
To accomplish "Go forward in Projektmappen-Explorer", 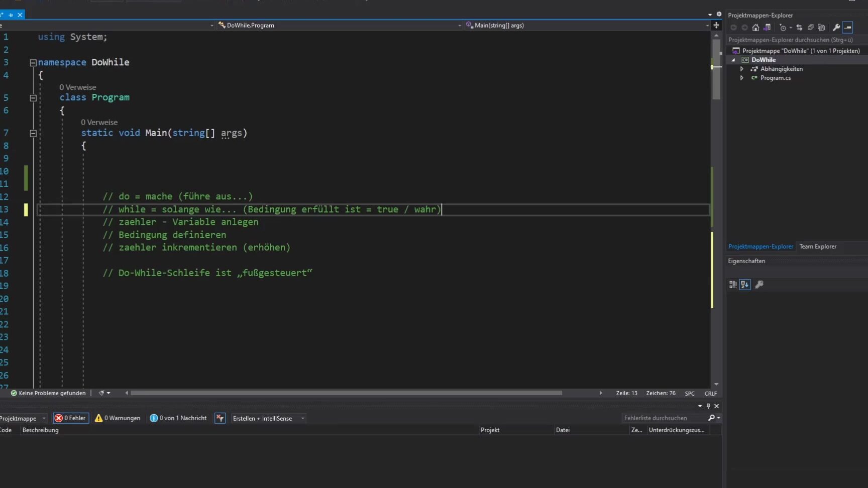I will [744, 28].
